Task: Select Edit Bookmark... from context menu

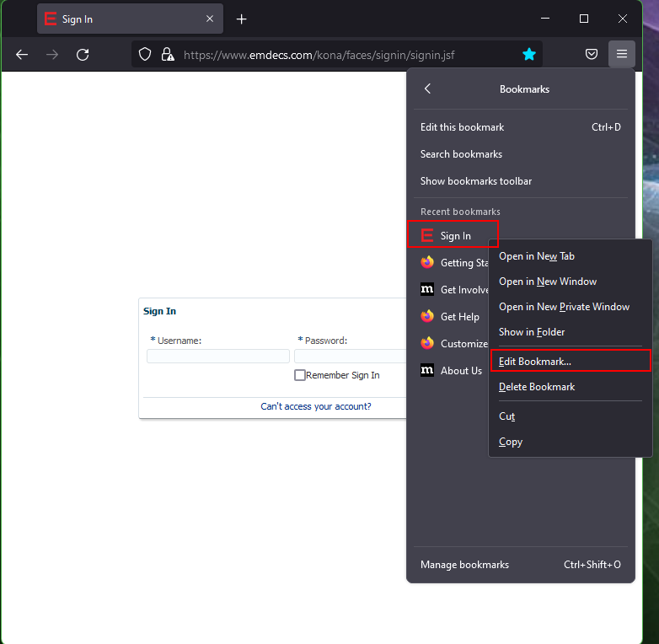Action: tap(571, 361)
